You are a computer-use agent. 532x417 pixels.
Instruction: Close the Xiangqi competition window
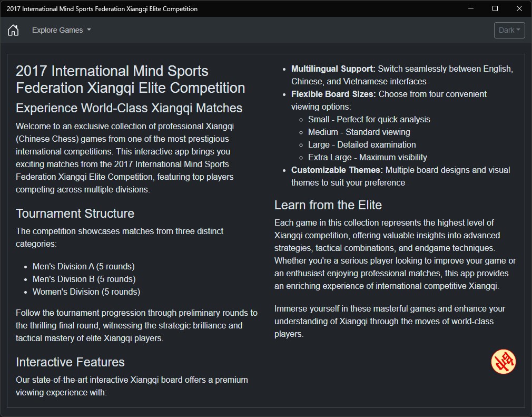click(519, 8)
